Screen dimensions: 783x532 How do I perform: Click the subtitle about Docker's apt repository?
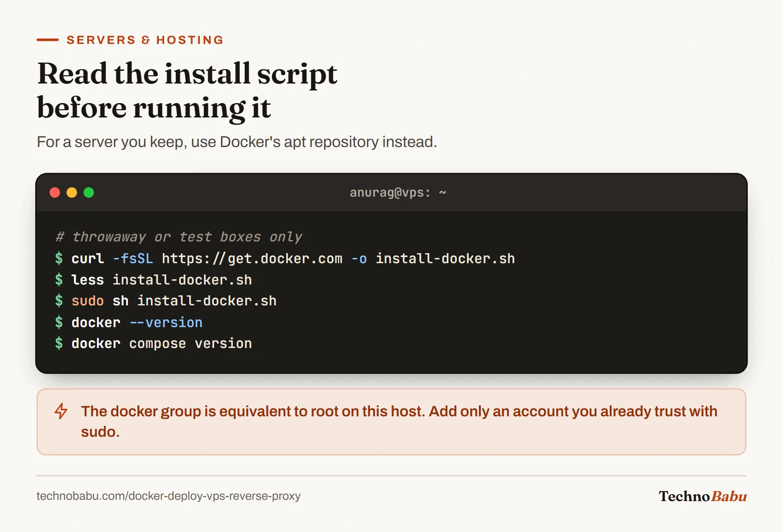point(237,142)
